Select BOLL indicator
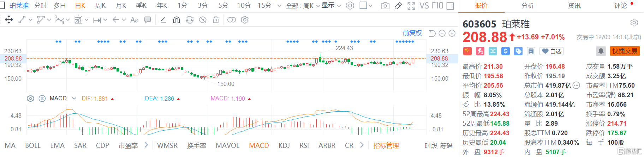This screenshot has height=157, width=644. point(33,145)
